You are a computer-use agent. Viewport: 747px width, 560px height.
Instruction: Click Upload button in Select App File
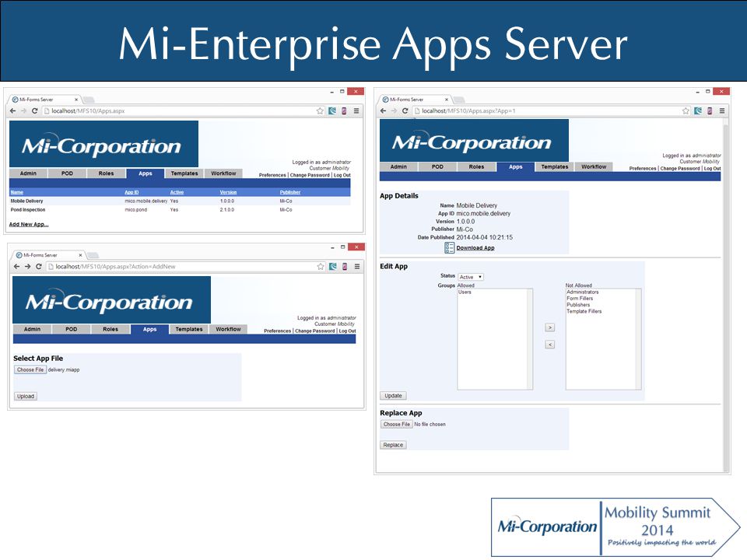coord(26,396)
